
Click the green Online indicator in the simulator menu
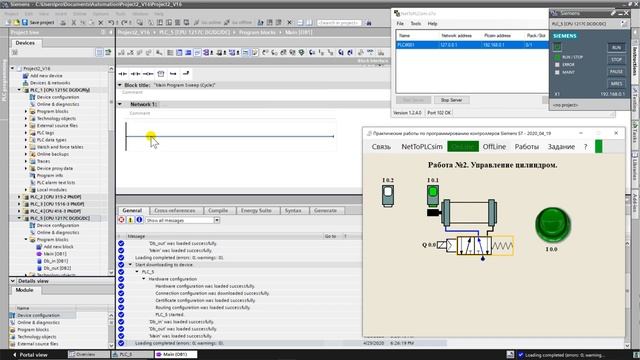click(463, 147)
